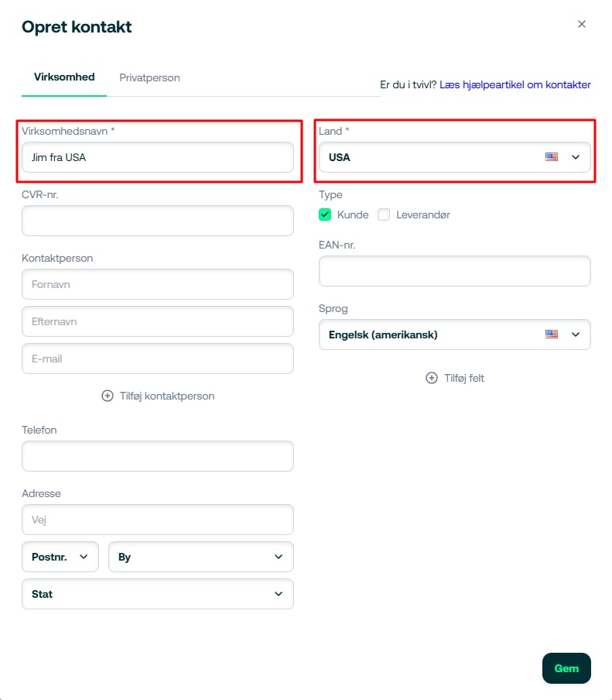Click the Tilføj felt label
Screen dimensions: 612x700
(x=464, y=378)
